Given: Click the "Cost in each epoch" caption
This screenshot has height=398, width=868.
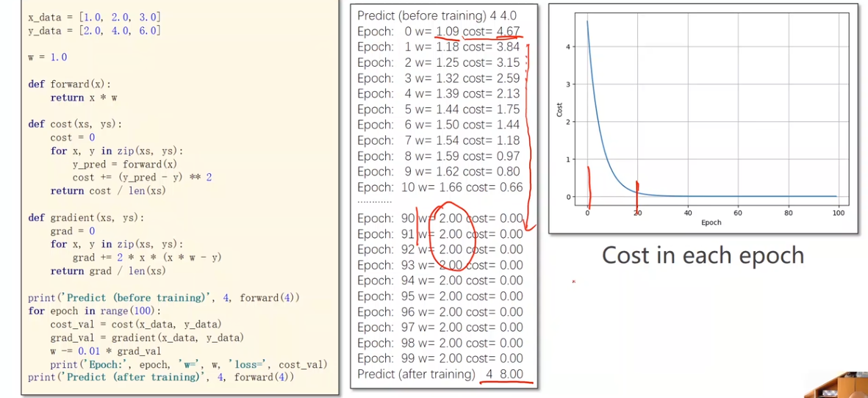Looking at the screenshot, I should pyautogui.click(x=703, y=256).
